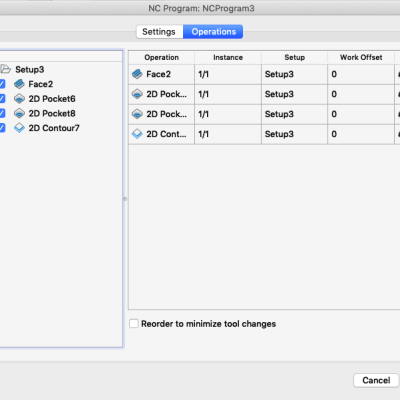Switch to the Settings tab
The width and height of the screenshot is (400, 400).
click(159, 32)
